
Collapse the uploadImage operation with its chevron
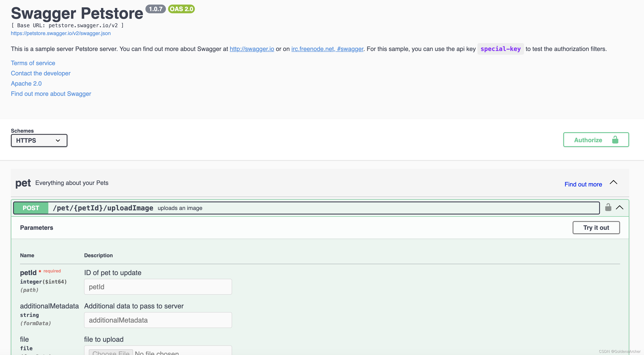(x=619, y=208)
